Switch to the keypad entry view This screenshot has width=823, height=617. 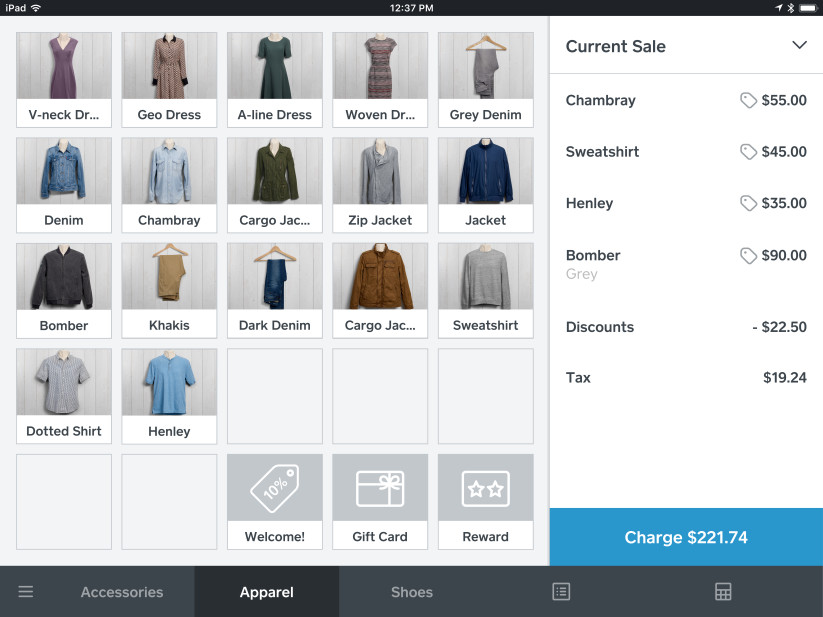point(723,591)
